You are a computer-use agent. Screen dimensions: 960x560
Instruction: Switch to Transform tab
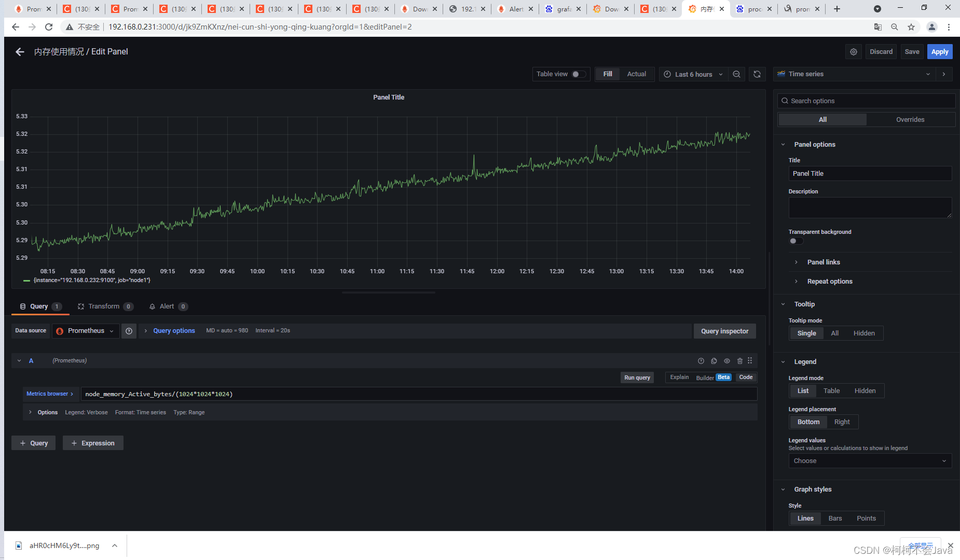tap(105, 306)
